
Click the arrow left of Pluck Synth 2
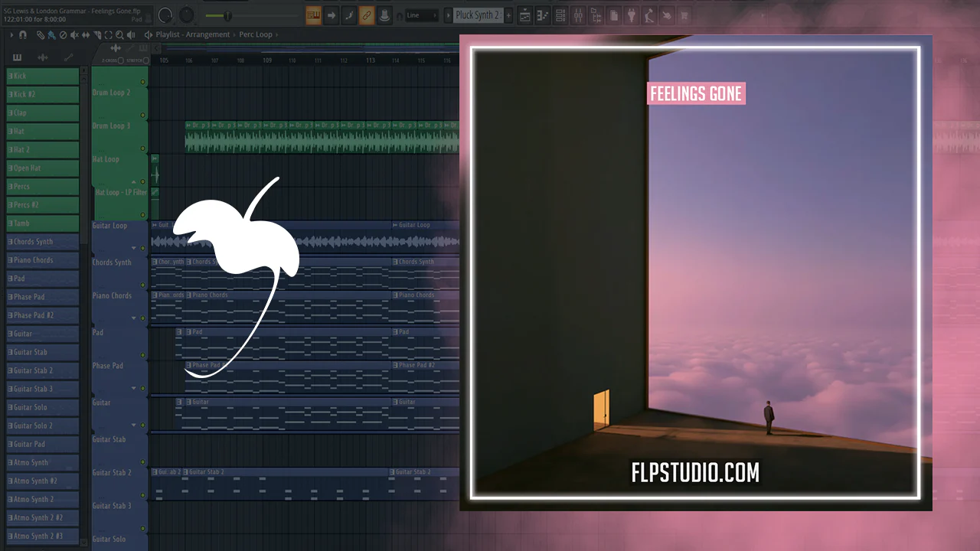tap(447, 15)
